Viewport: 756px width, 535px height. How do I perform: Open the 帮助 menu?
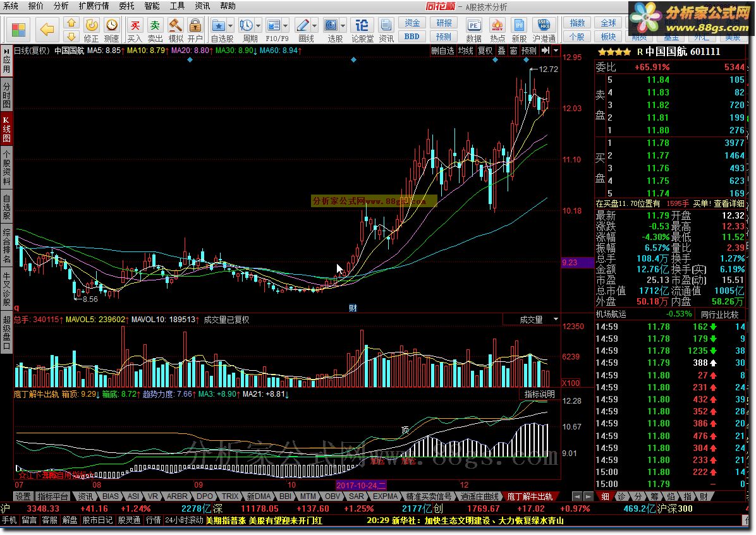tap(228, 6)
